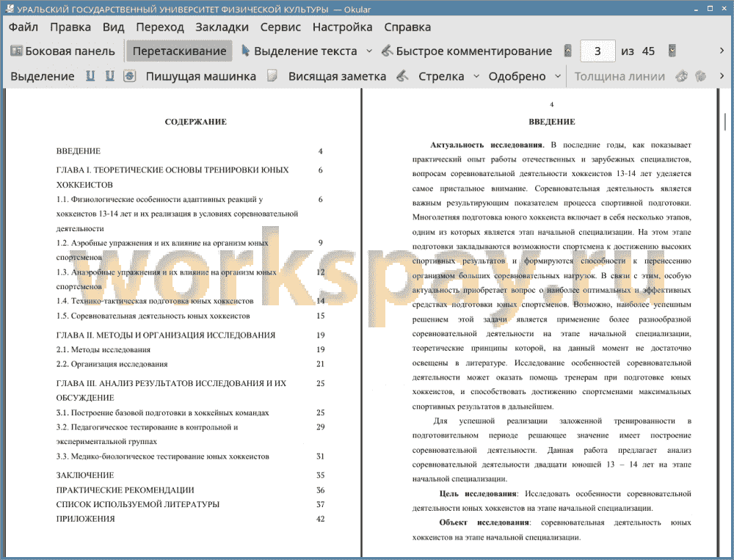Viewport: 734px width, 560px height.
Task: Open the Сервис menu
Action: 280,27
